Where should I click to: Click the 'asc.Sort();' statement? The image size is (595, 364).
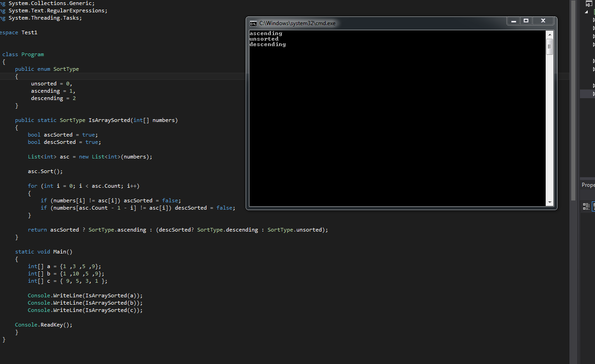(45, 171)
